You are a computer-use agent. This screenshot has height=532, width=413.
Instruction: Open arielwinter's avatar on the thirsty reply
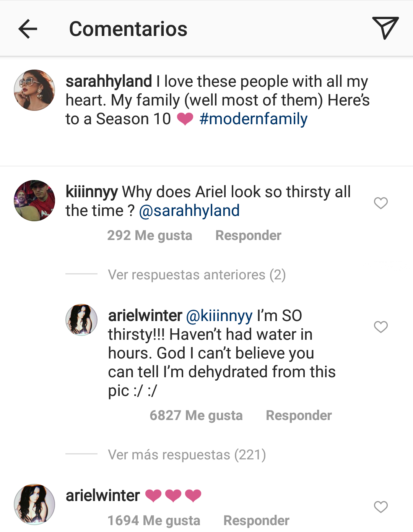coord(81,320)
